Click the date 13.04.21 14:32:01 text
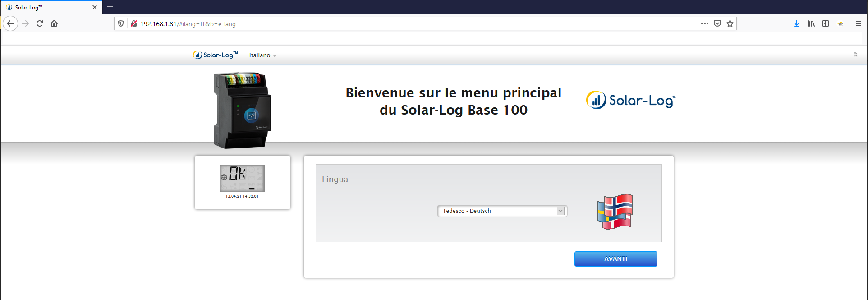868x300 pixels. point(242,196)
